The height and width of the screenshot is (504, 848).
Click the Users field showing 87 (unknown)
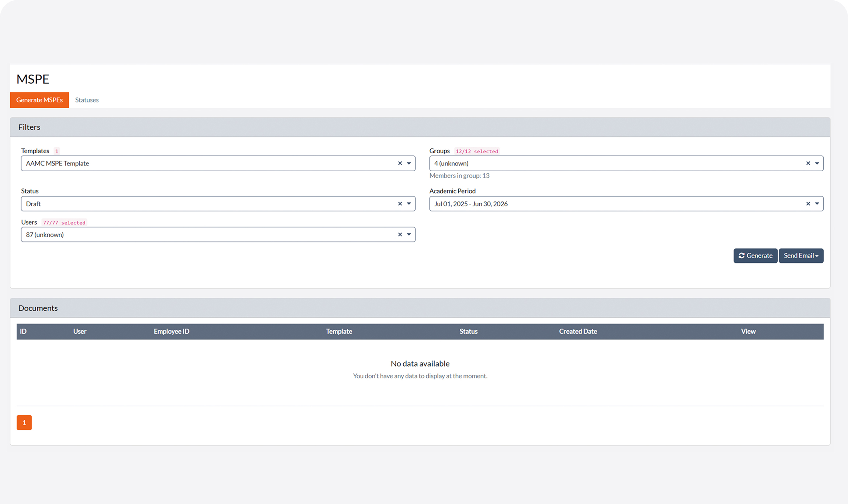click(206, 234)
